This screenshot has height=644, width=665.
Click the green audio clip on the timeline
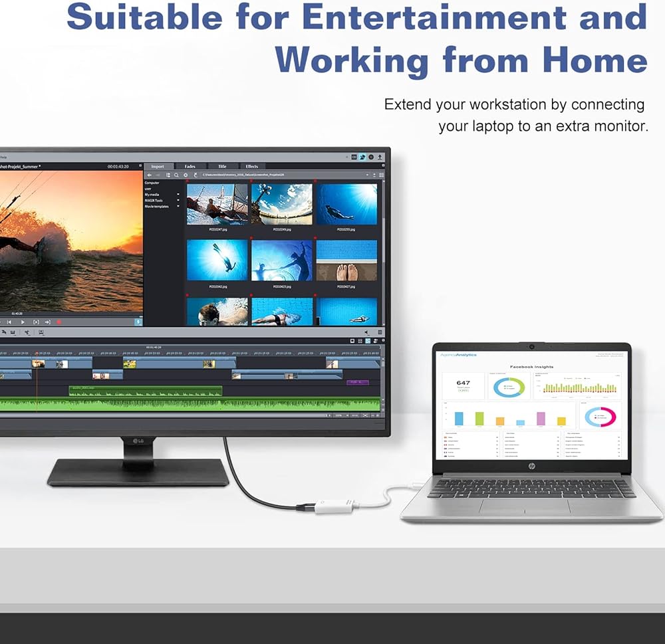(145, 391)
